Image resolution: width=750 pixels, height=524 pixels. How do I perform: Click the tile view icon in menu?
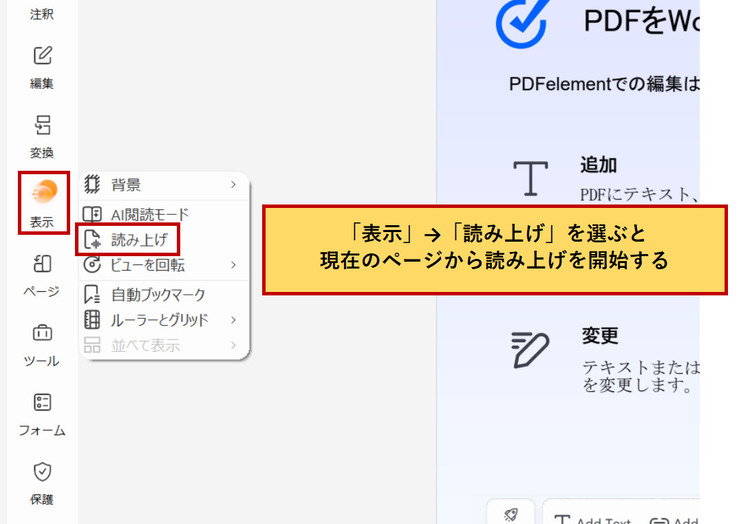click(92, 345)
